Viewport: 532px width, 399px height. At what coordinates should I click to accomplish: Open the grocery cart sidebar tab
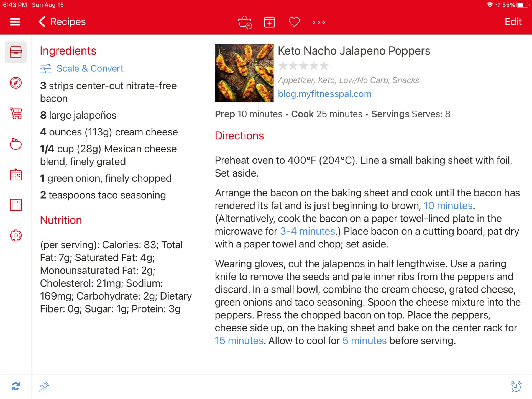16,113
